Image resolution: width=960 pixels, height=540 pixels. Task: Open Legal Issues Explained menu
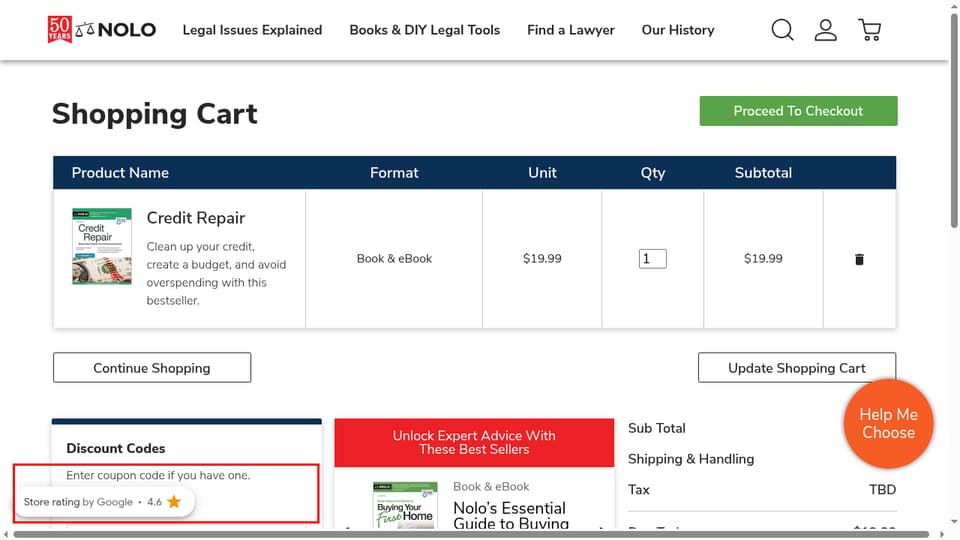252,30
